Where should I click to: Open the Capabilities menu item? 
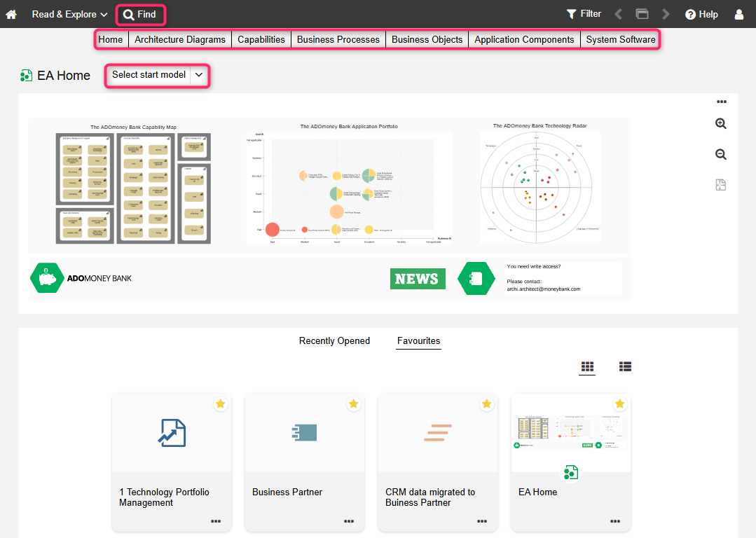point(261,40)
